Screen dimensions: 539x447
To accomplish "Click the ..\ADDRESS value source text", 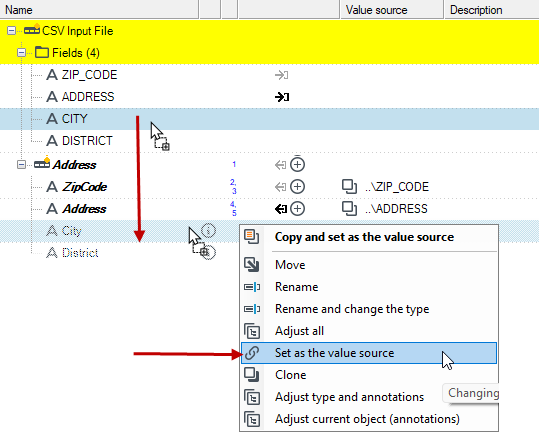I will [x=396, y=209].
